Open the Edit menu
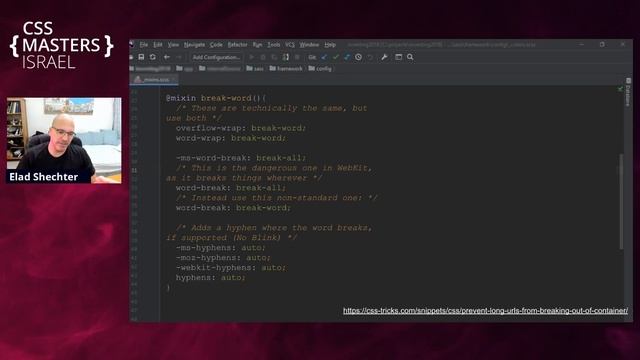Screen dimensions: 640x360 click(158, 44)
